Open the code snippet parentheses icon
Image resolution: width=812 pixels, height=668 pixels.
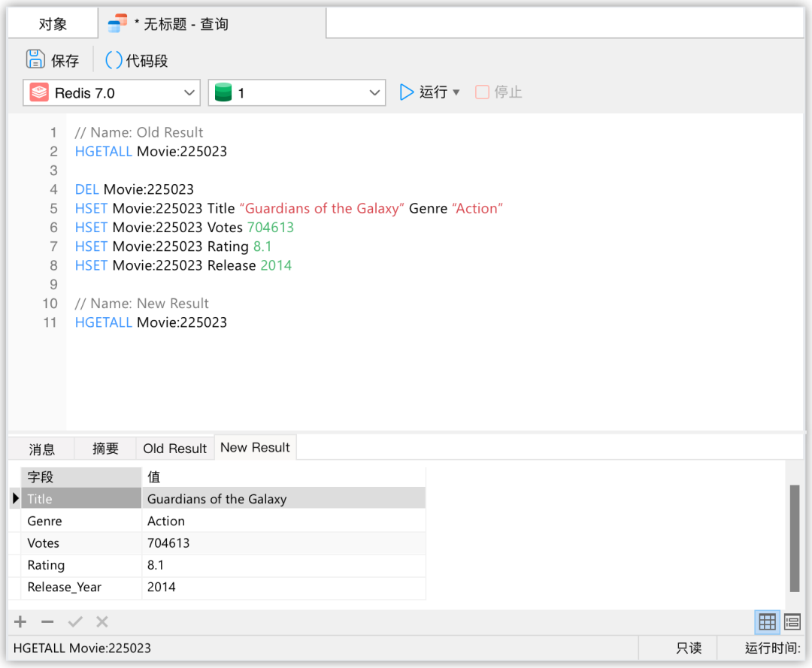[x=114, y=60]
